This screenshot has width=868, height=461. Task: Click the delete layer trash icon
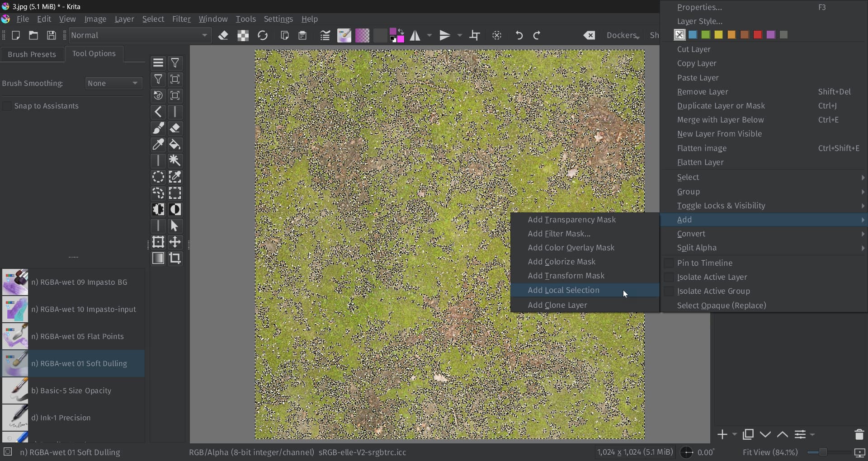(x=859, y=434)
